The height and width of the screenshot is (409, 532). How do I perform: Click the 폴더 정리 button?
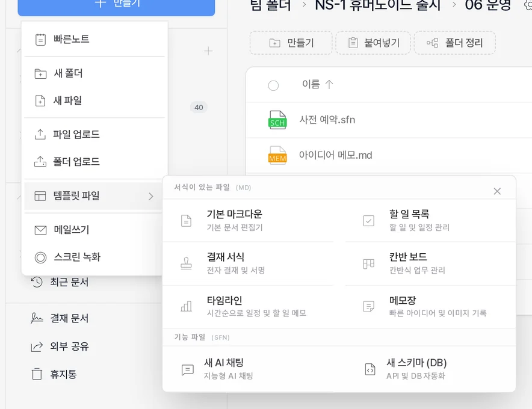[x=455, y=43]
